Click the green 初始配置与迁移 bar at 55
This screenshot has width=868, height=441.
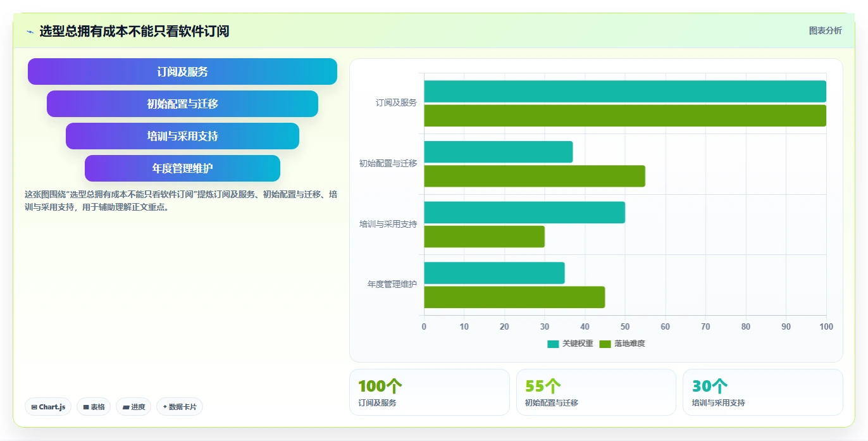click(535, 176)
